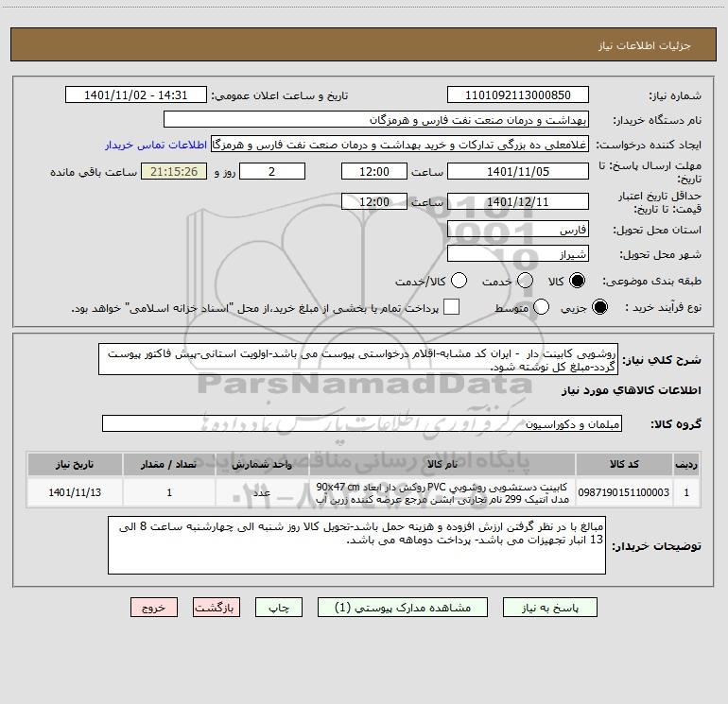The width and height of the screenshot is (728, 704).
Task: Choose the جزیی purchase type radio
Action: click(599, 307)
